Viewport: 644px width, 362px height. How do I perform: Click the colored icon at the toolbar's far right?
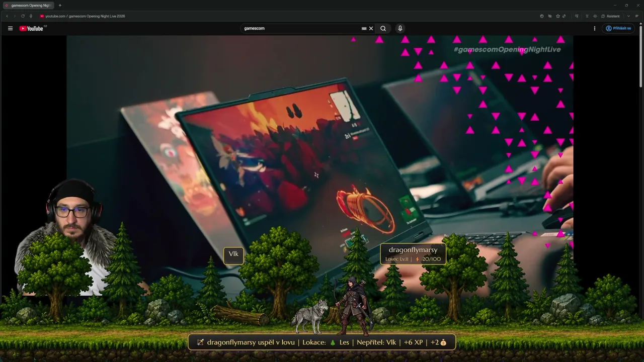[x=636, y=16]
